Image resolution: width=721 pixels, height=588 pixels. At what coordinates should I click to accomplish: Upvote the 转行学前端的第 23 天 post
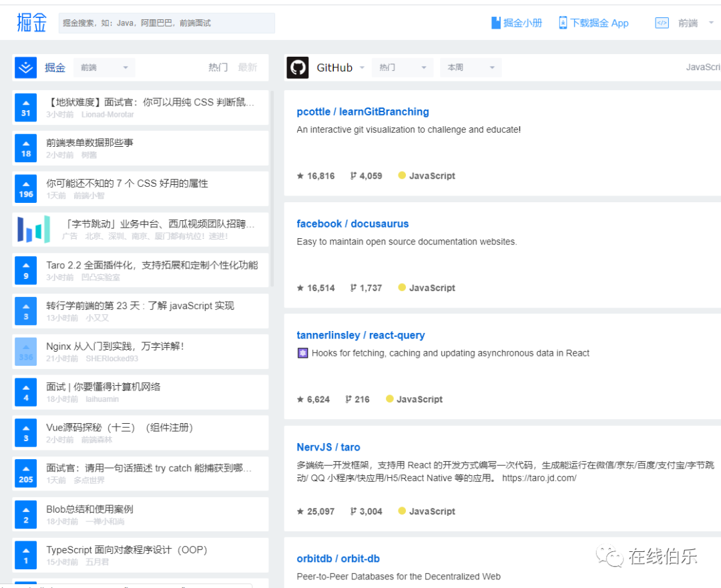click(x=26, y=311)
